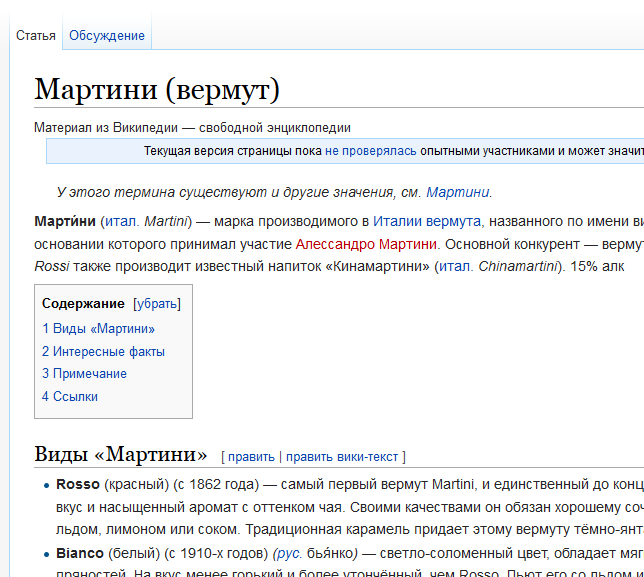Click 'править' next to Виды «Мартини»
Screen dimensions: 644x577
tap(251, 457)
